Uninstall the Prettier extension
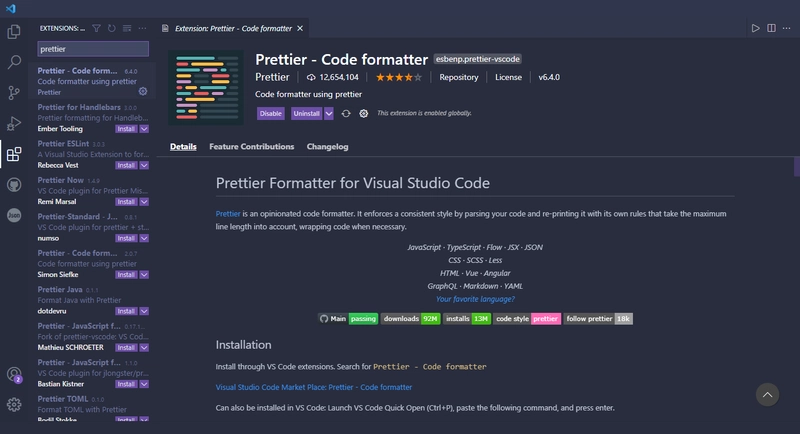Viewport: 800px width, 434px height. click(x=307, y=114)
